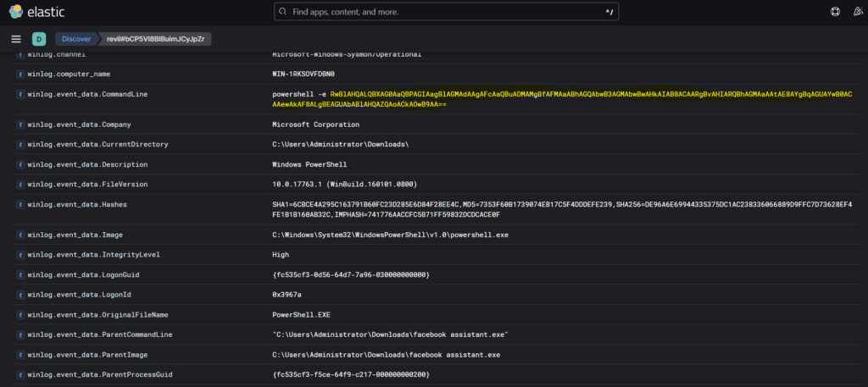Click type icon beside winlog.computer_name
The width and height of the screenshot is (868, 387).
click(19, 74)
